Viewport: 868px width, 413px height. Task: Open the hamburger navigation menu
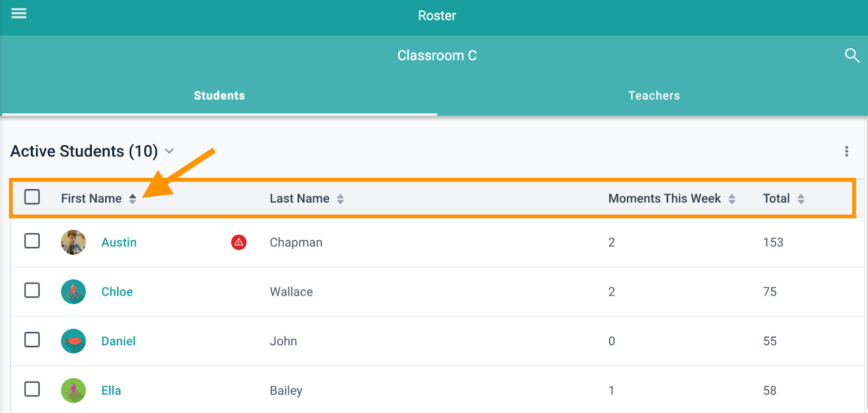tap(19, 14)
